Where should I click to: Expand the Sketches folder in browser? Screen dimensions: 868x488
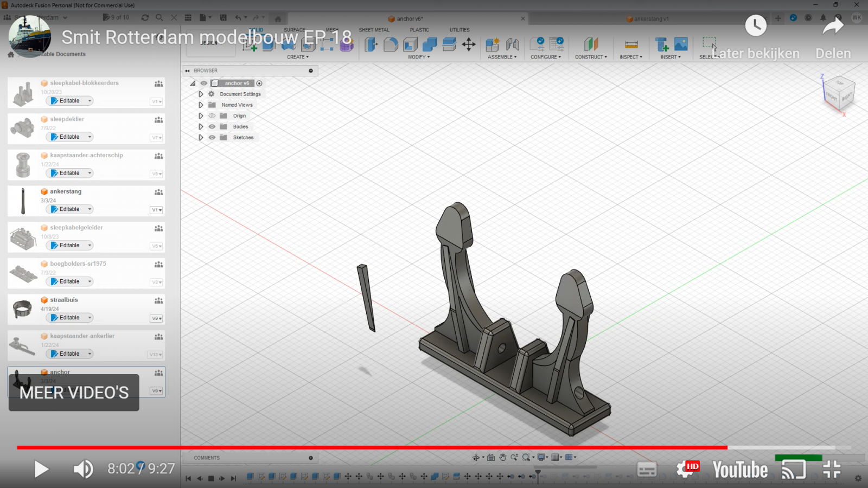[x=201, y=137]
